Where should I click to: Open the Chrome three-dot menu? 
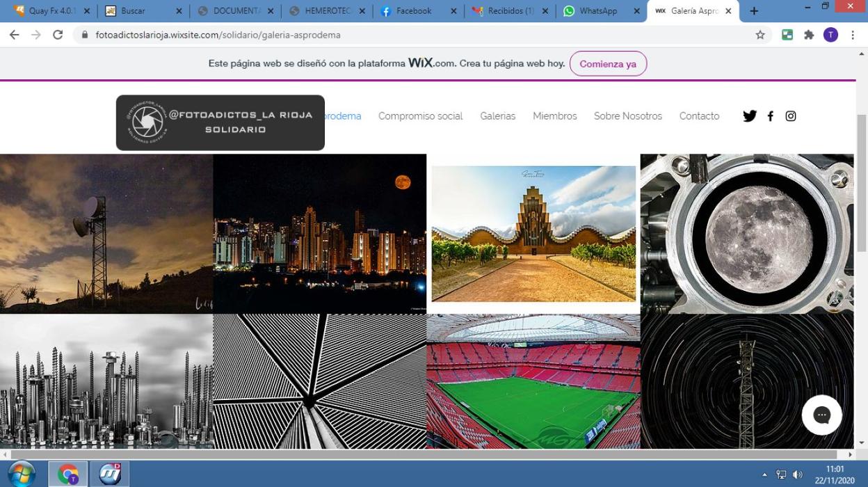853,35
